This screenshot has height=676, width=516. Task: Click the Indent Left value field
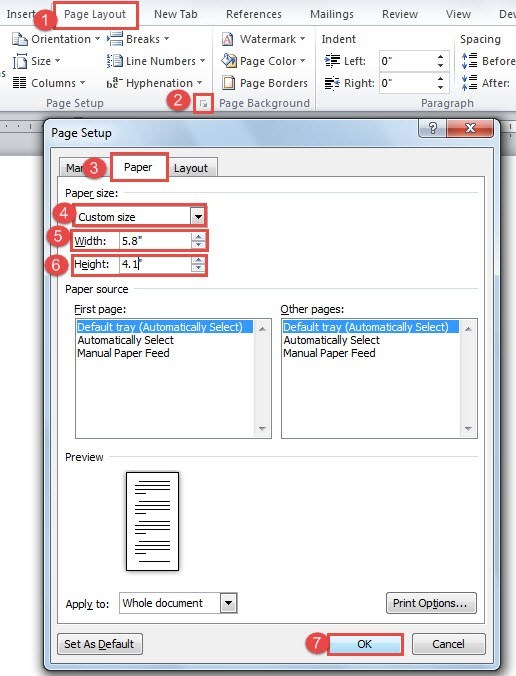(x=407, y=61)
